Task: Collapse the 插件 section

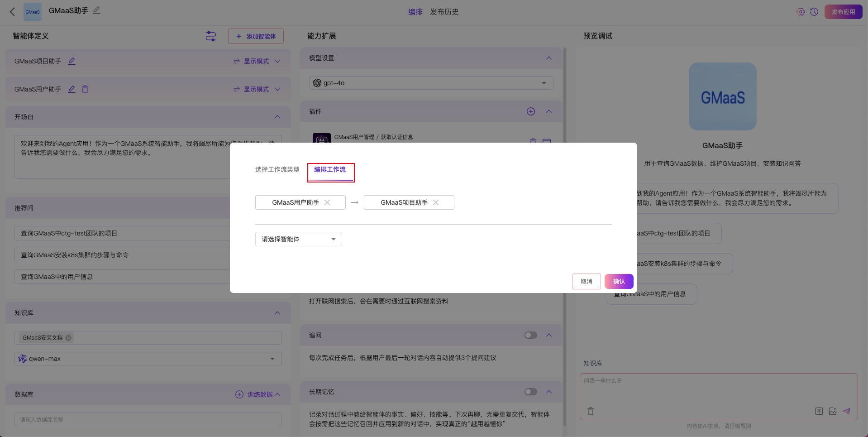Action: point(549,111)
